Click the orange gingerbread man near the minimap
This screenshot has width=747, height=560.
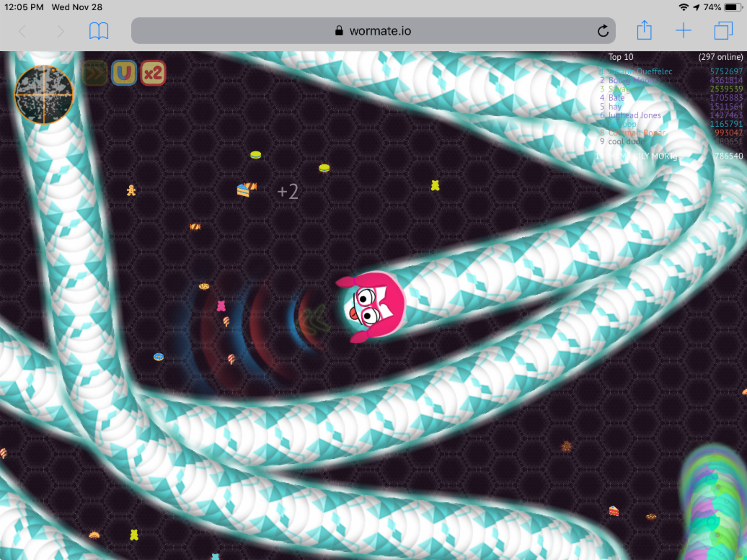[131, 190]
